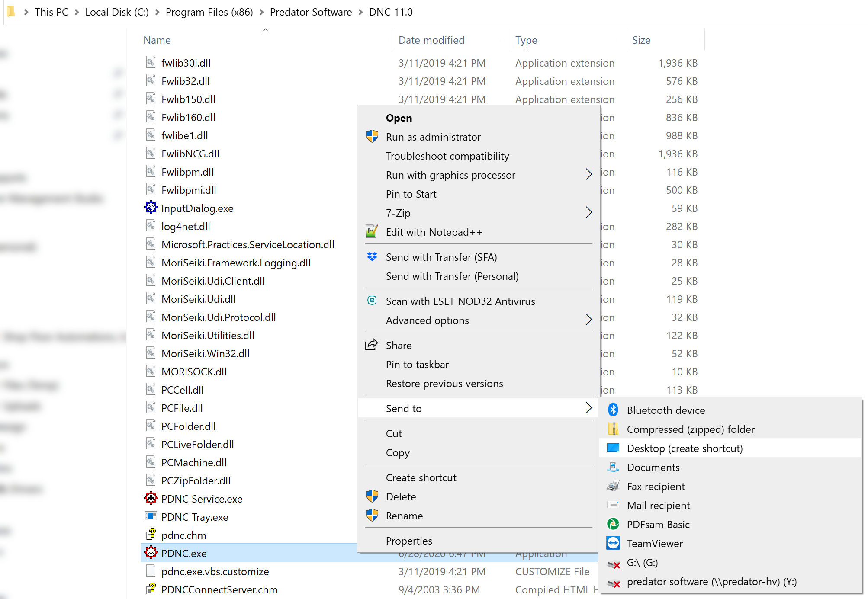The width and height of the screenshot is (868, 599).
Task: Click the ESET antivirus icon
Action: pos(372,300)
